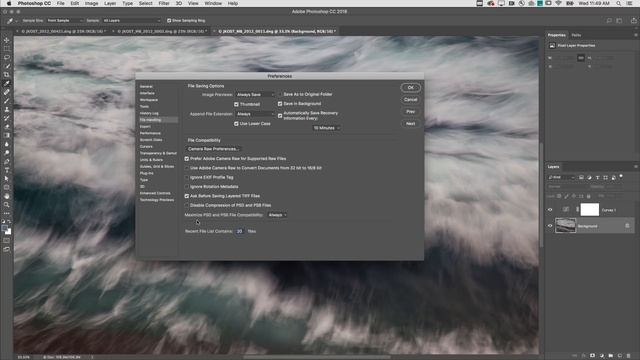Open Image Previews dropdown
Screen dimensions: 640x360
(x=255, y=94)
